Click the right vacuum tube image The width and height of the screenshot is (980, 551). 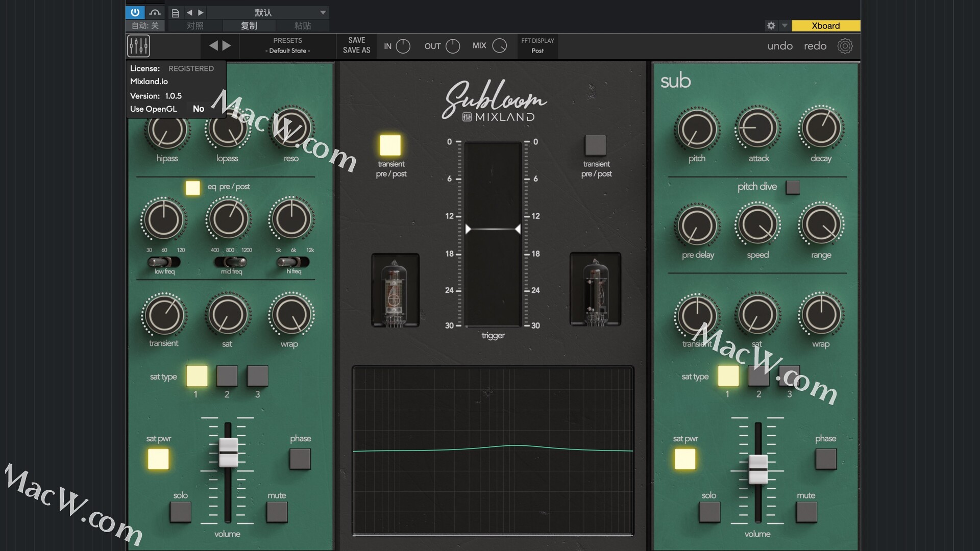tap(596, 289)
